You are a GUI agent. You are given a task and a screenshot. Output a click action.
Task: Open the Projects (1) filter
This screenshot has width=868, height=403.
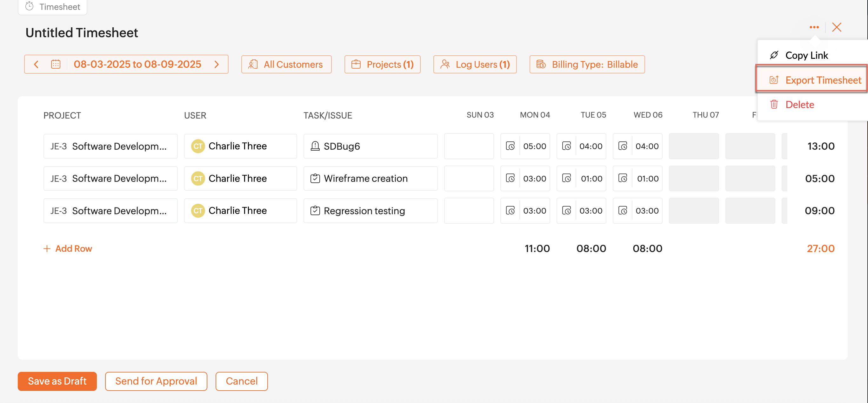tap(382, 64)
